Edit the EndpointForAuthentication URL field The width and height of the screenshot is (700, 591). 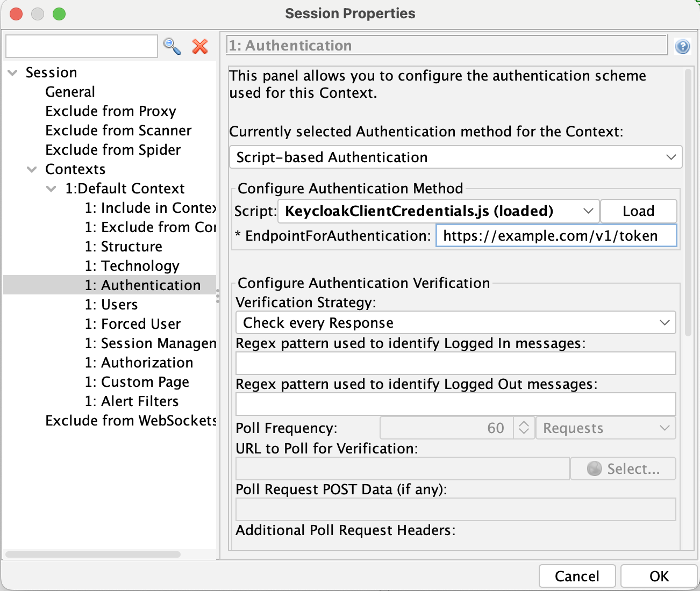coord(556,235)
